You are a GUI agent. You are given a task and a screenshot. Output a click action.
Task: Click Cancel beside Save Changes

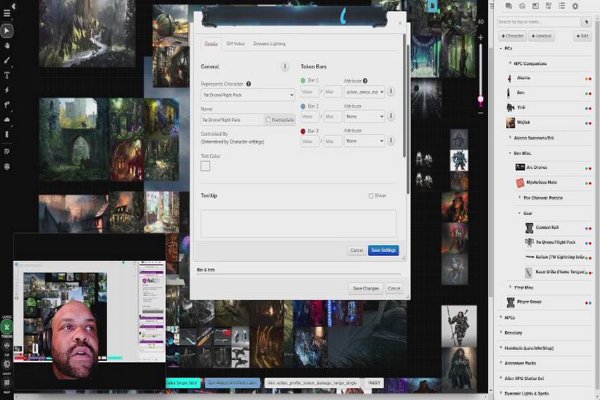[x=394, y=288]
